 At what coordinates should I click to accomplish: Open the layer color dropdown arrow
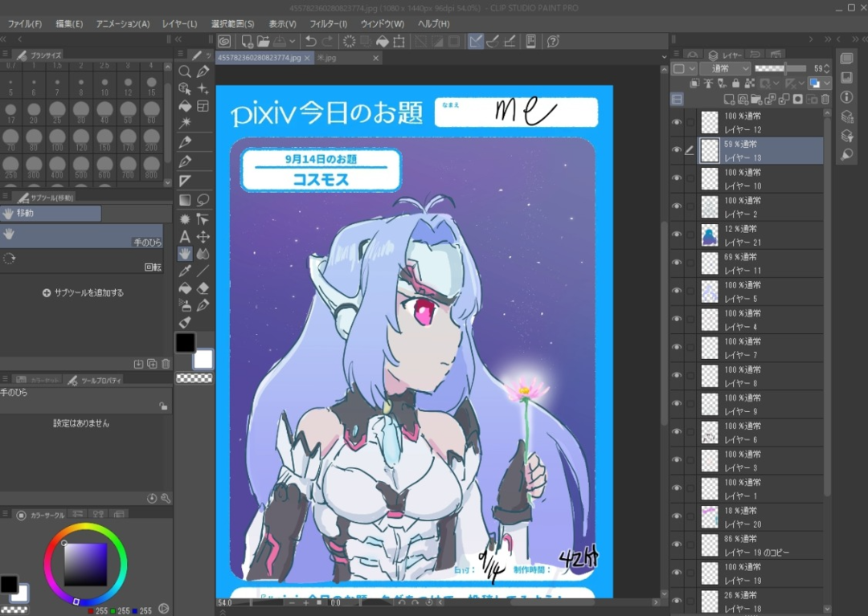pos(826,84)
